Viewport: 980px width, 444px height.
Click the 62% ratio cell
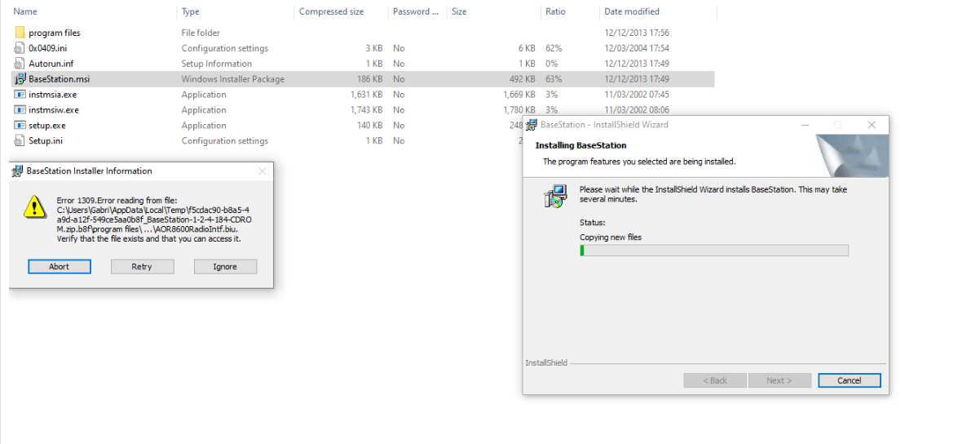pyautogui.click(x=554, y=48)
